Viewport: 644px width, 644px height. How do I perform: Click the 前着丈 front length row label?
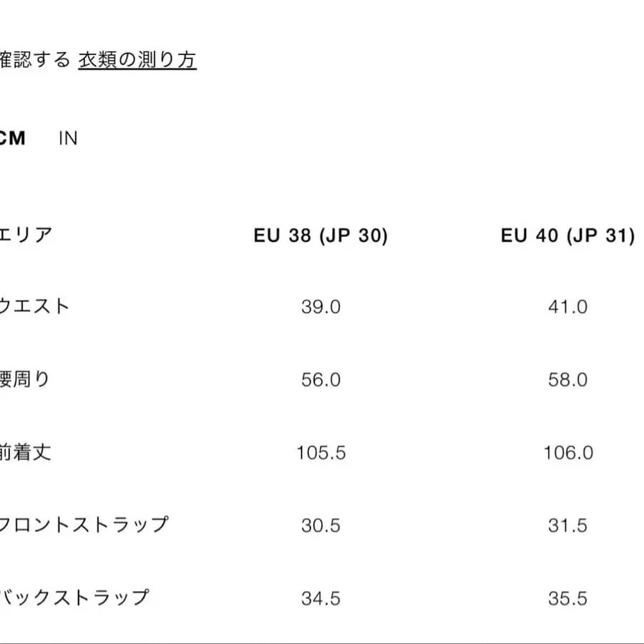tap(26, 452)
